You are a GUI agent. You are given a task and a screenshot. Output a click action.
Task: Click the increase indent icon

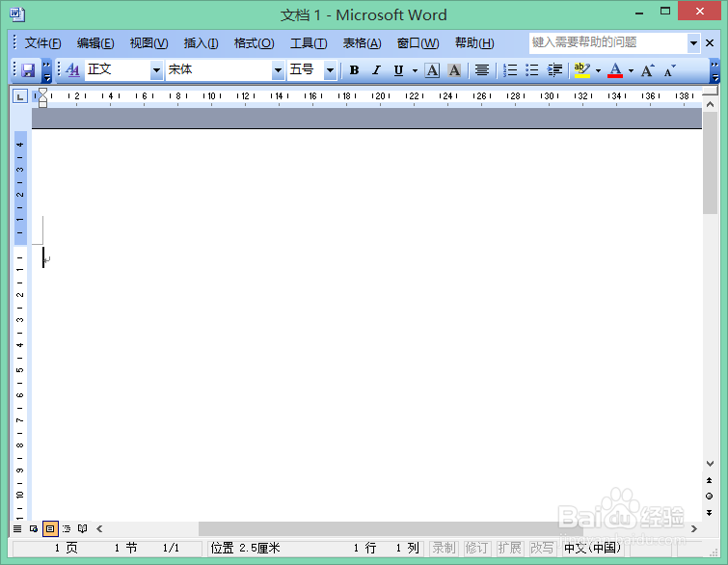[x=554, y=70]
